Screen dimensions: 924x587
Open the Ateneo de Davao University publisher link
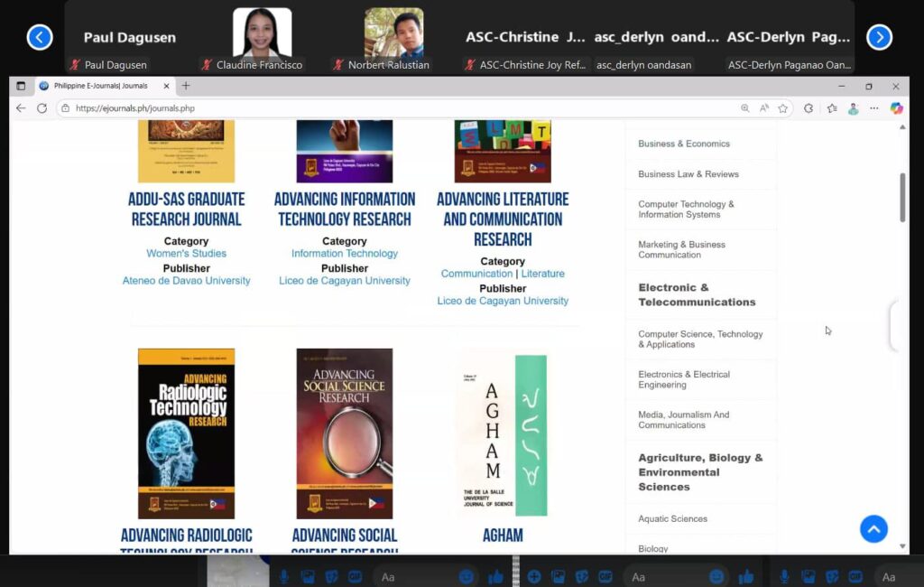tap(186, 281)
